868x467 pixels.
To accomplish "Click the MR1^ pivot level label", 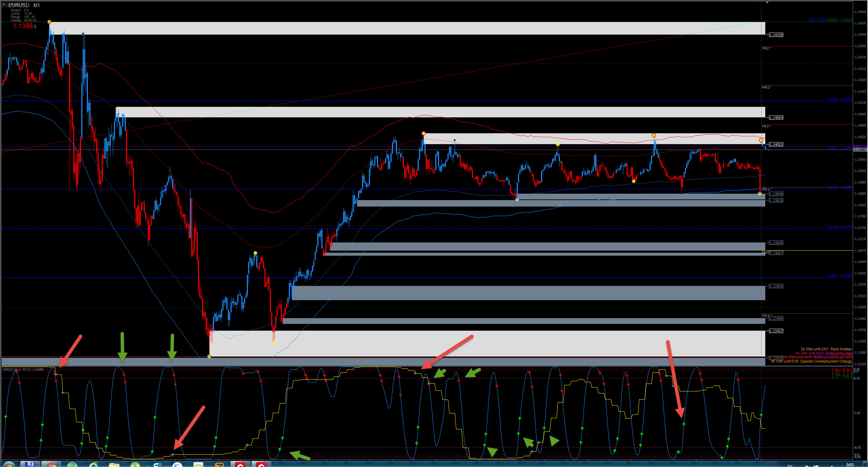I will coord(767,190).
